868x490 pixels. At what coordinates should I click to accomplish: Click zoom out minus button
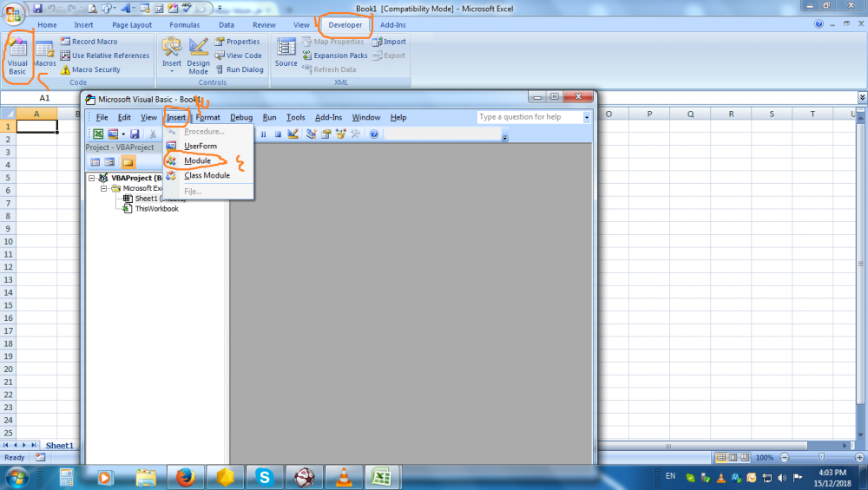coord(785,457)
